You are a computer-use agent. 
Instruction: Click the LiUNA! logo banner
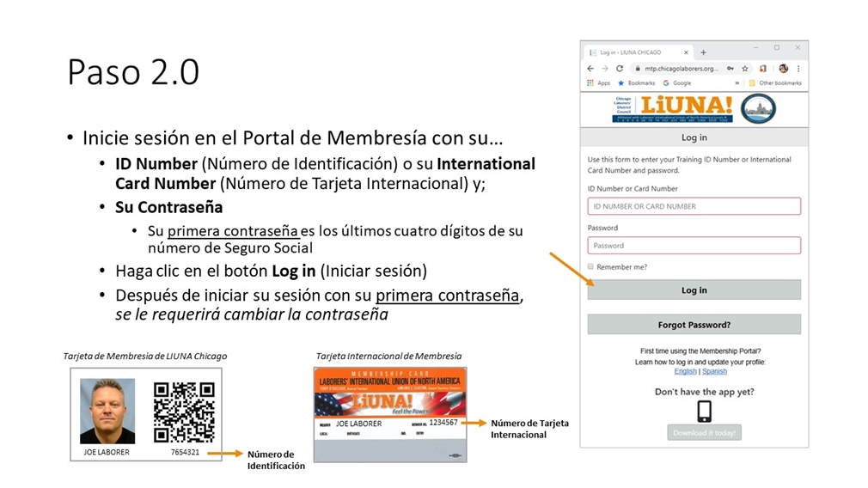(x=673, y=108)
